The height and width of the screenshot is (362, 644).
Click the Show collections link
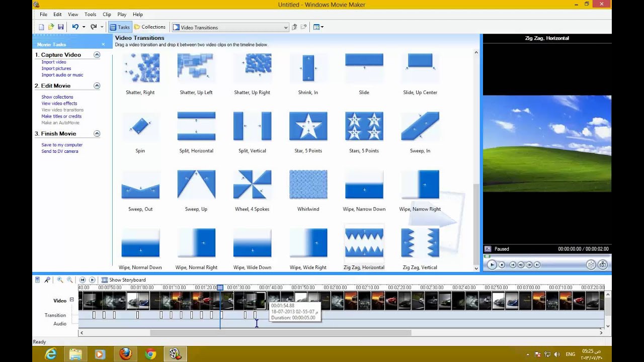coord(57,97)
